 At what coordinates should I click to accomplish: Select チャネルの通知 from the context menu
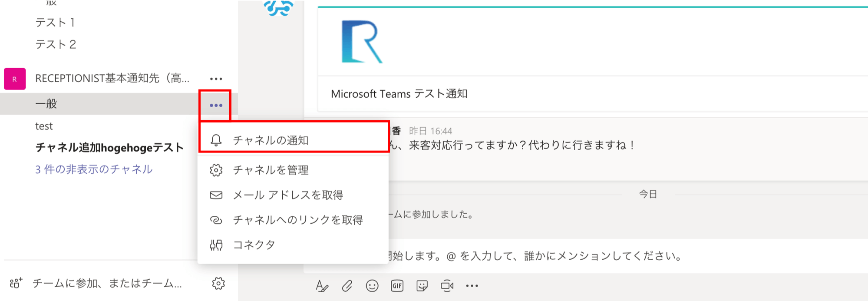click(271, 140)
